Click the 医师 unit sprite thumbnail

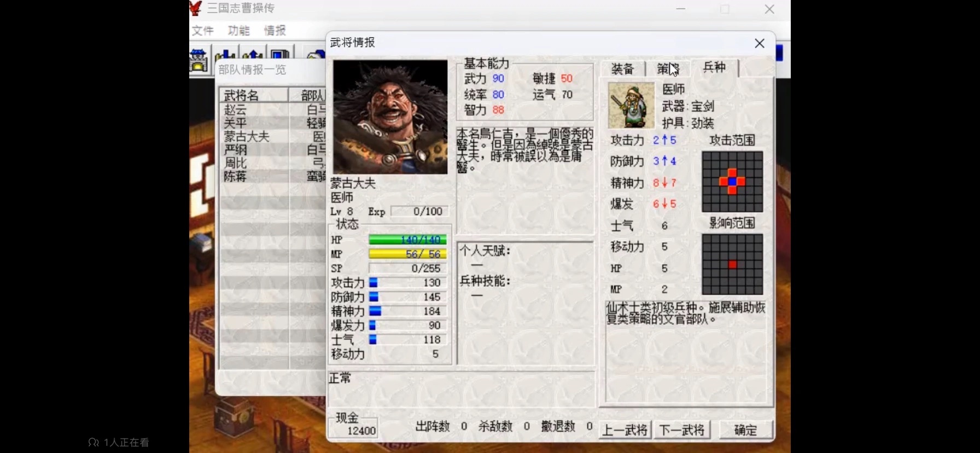click(631, 106)
